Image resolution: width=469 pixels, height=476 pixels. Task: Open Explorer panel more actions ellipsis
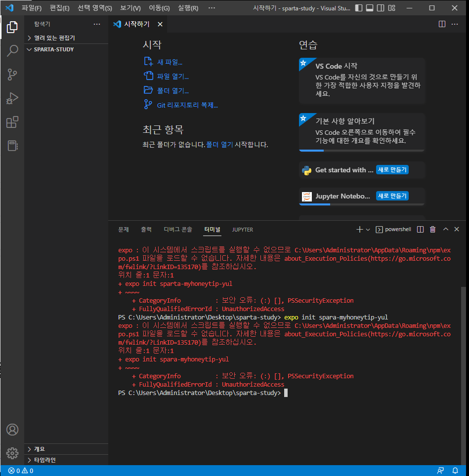point(97,24)
